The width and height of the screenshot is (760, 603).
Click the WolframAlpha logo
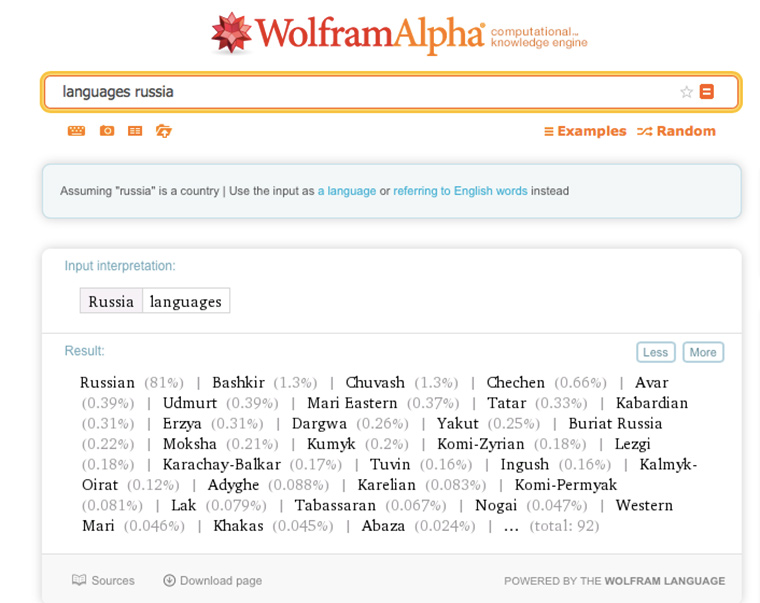pyautogui.click(x=348, y=33)
